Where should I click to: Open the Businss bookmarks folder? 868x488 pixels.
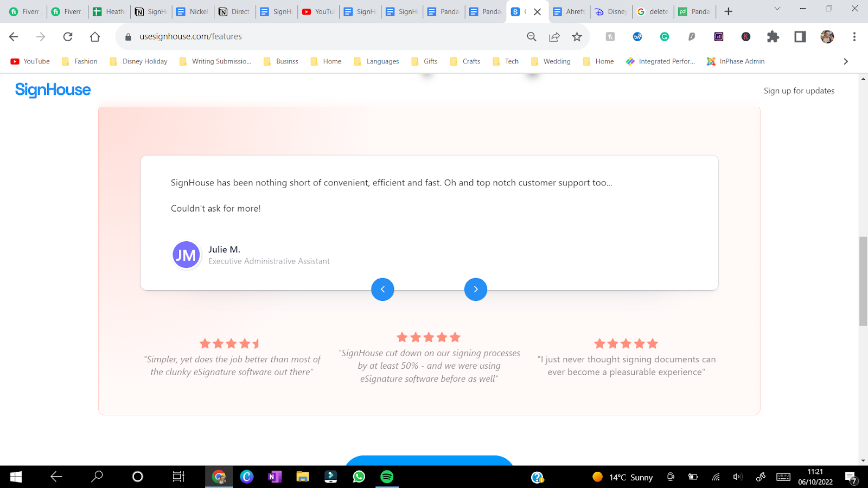click(281, 61)
